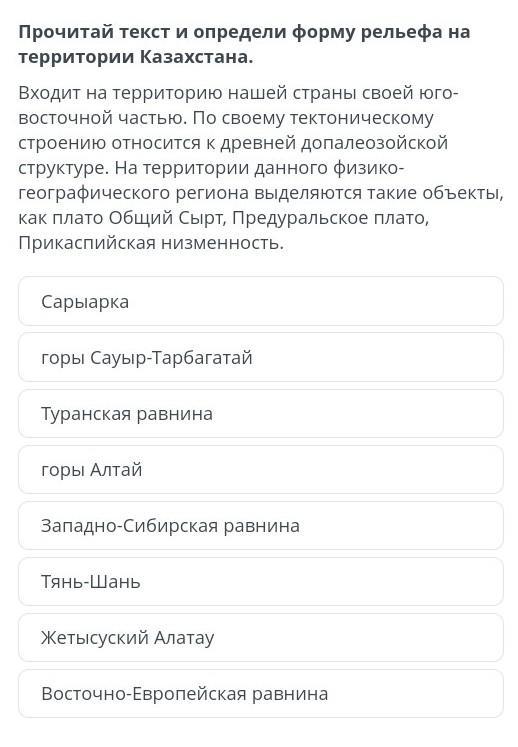Pick the Жетысуский Алатау option
Viewport: 518px width, 747px height.
(261, 637)
